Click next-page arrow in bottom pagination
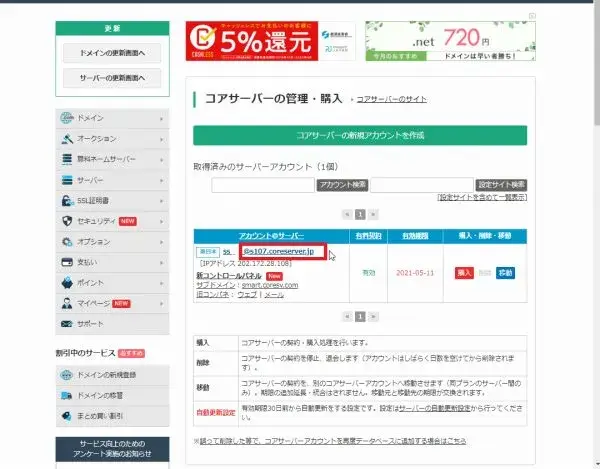This screenshot has width=600, height=469. click(x=373, y=316)
